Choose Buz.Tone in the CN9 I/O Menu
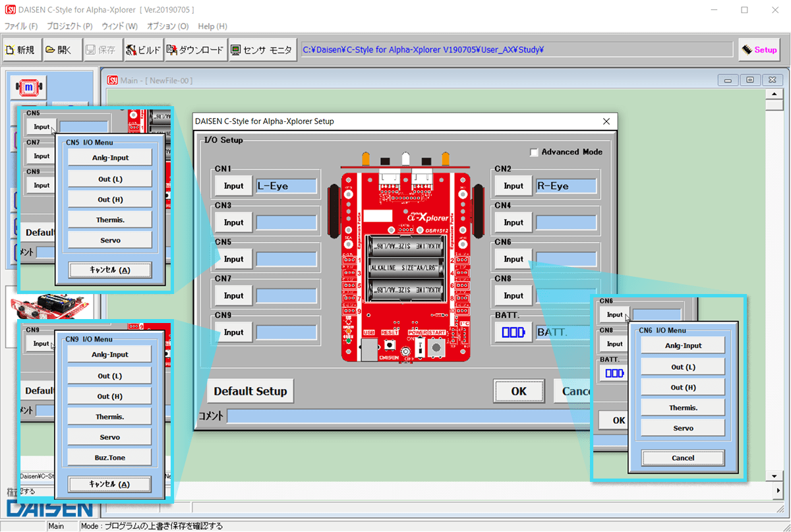This screenshot has width=791, height=532. 109,458
